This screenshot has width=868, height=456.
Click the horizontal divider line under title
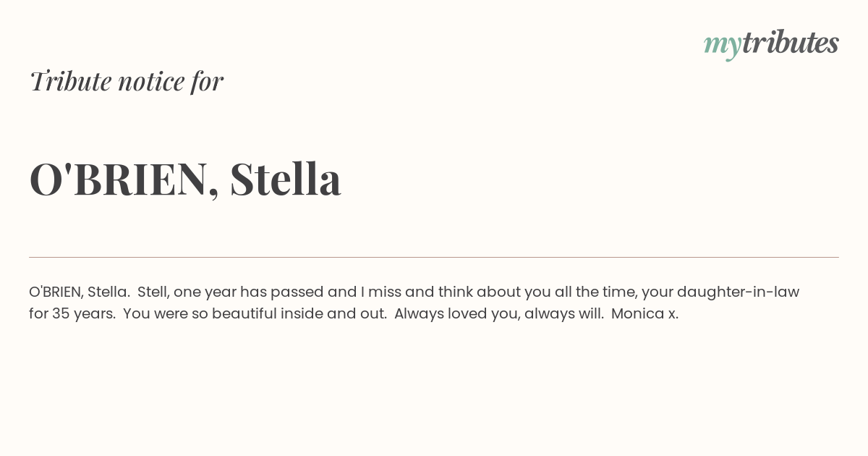(x=434, y=257)
